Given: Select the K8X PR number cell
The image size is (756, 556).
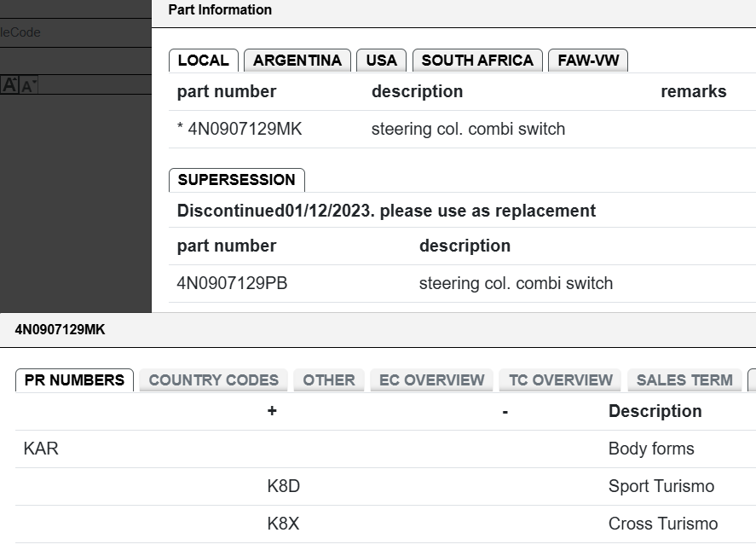Looking at the screenshot, I should click(284, 524).
